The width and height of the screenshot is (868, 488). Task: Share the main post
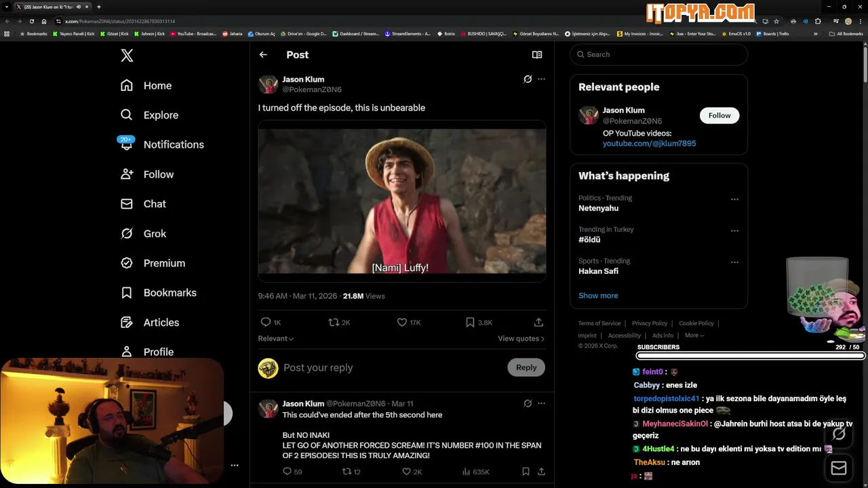(x=538, y=323)
